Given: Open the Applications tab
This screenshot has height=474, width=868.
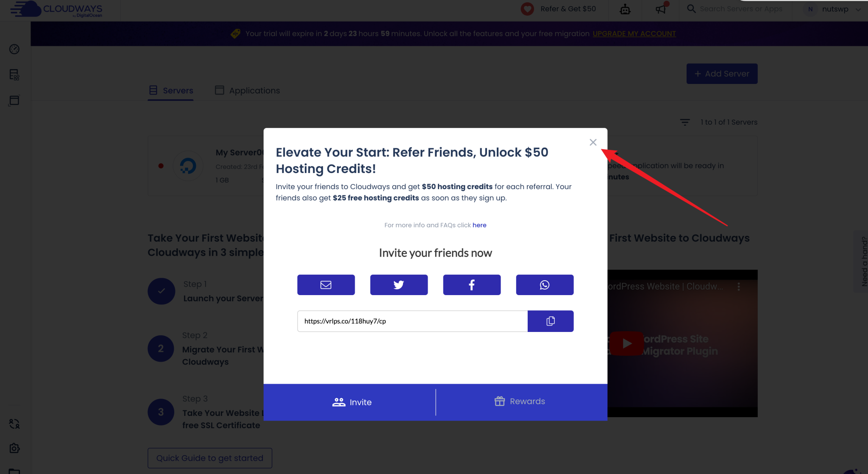Looking at the screenshot, I should 248,90.
